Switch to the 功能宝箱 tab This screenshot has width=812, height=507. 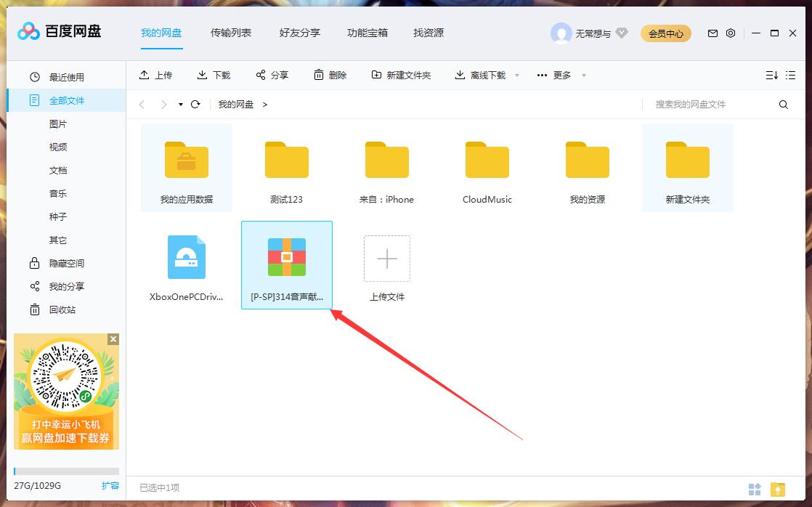(x=368, y=33)
